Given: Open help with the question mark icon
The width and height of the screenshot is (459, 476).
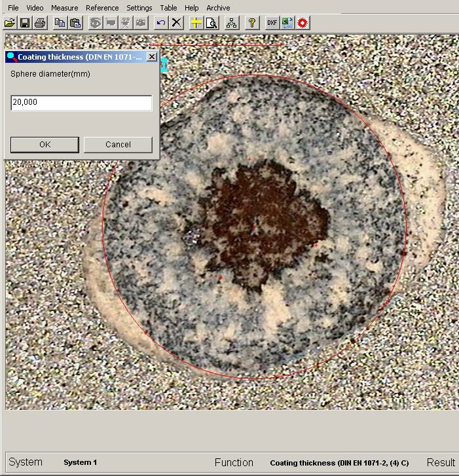Looking at the screenshot, I should point(251,23).
